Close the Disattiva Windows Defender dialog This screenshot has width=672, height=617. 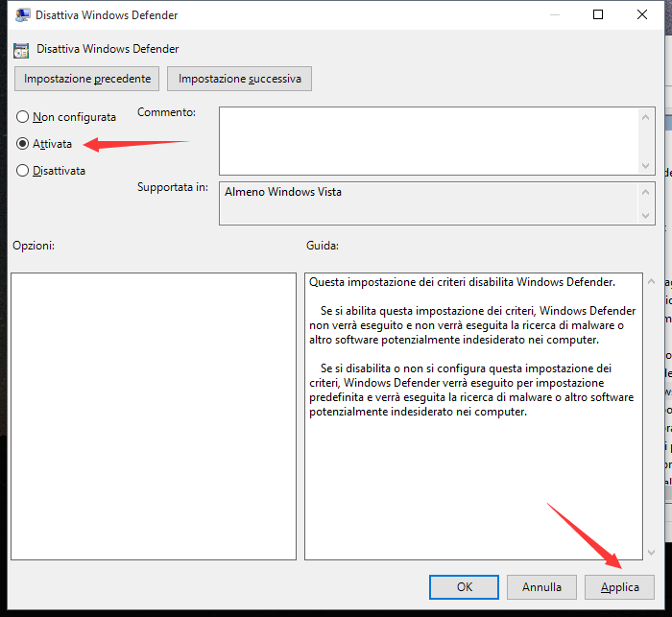tap(642, 14)
